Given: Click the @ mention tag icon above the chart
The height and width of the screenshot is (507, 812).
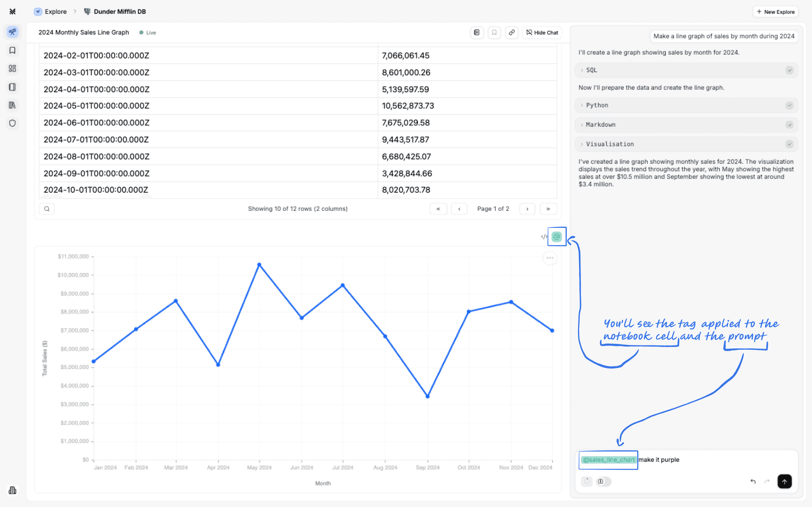Looking at the screenshot, I should point(556,237).
